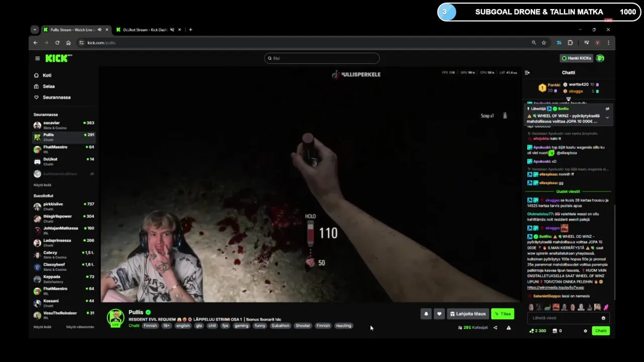Mute the Pullis Stream tab

point(99,30)
